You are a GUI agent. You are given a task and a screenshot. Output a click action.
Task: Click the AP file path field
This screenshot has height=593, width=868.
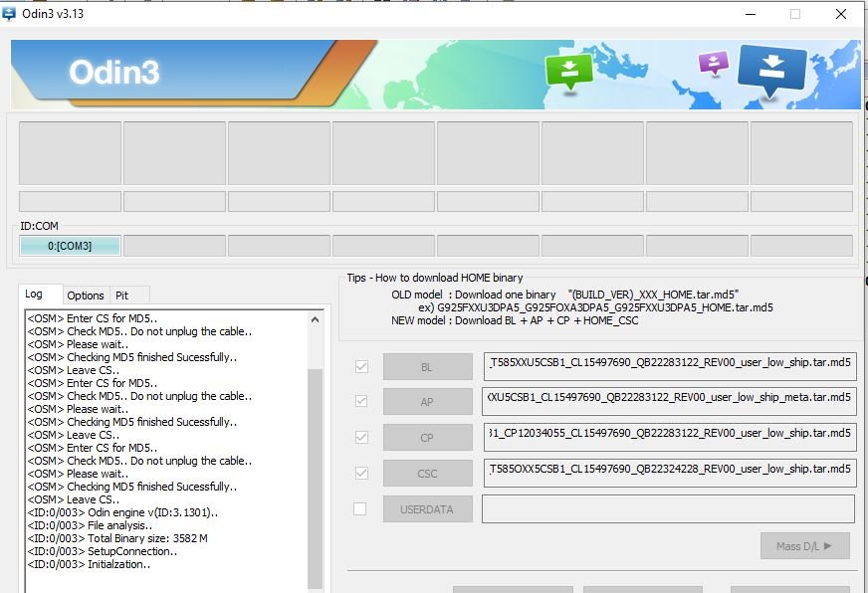pos(669,401)
